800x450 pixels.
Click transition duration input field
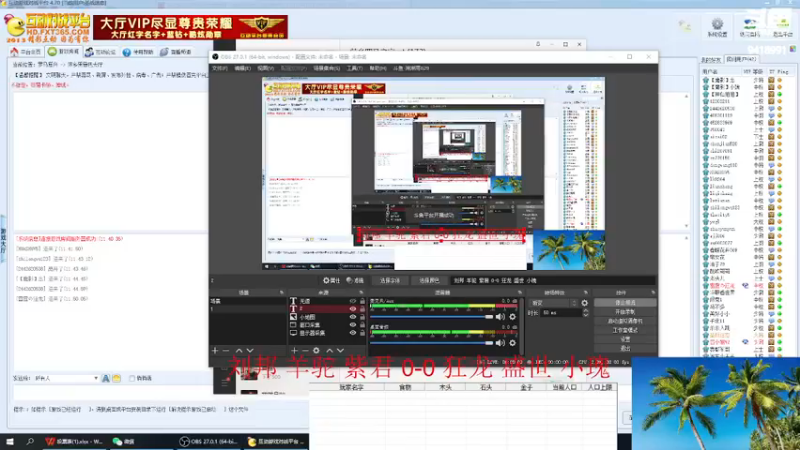561,313
